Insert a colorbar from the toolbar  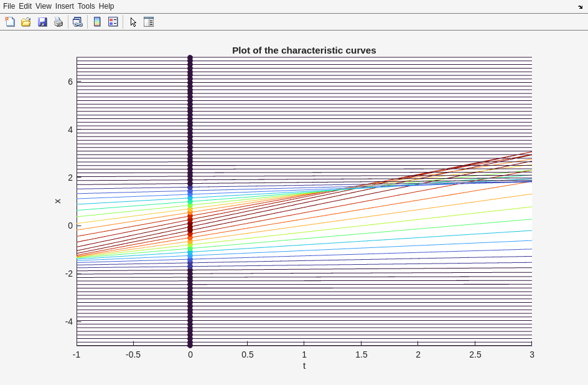coord(97,22)
